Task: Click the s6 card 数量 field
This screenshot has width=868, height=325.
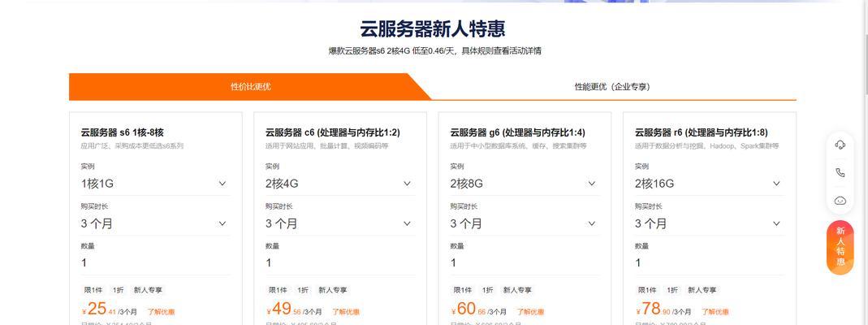Action: (x=154, y=263)
